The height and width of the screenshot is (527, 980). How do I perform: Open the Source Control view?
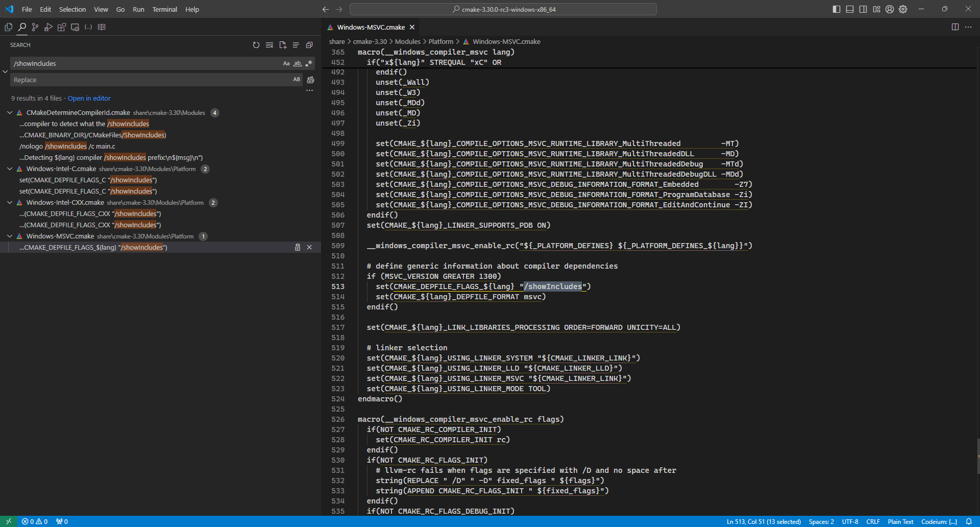coord(35,27)
